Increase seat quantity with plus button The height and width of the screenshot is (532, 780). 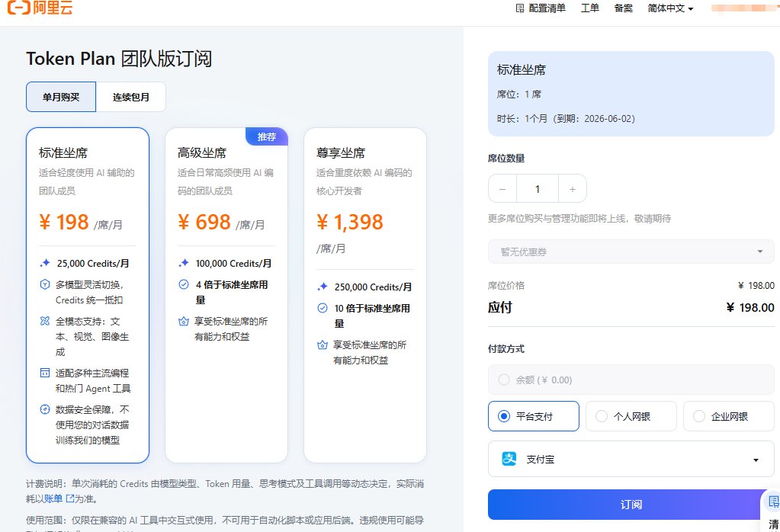(573, 189)
